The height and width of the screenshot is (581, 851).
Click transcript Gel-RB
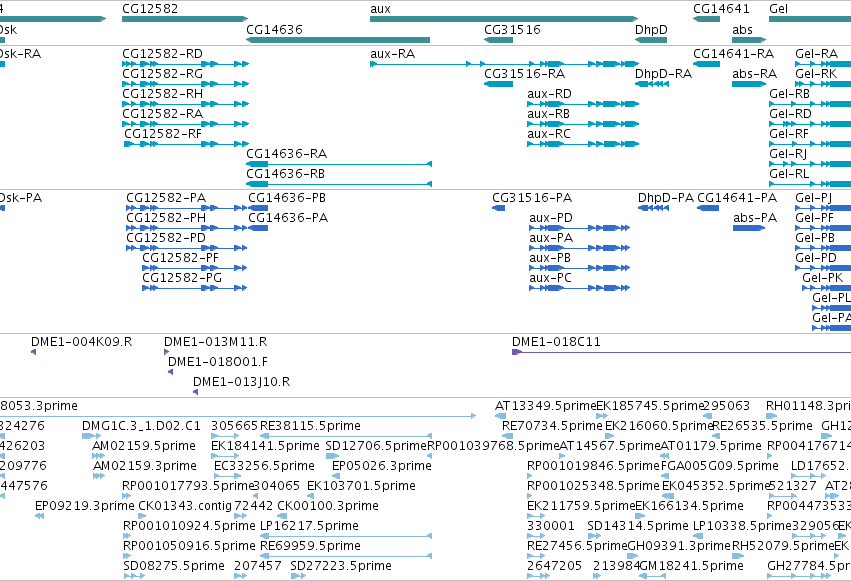click(x=810, y=104)
